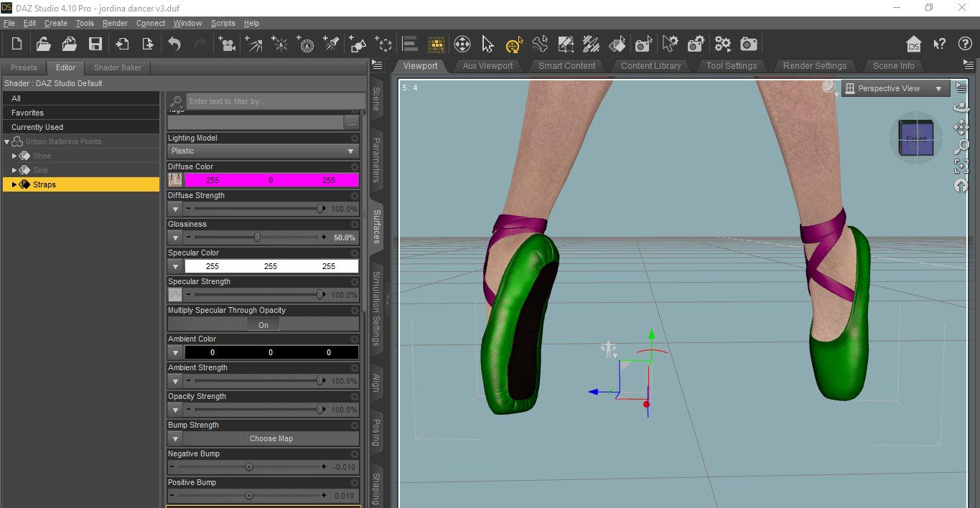Switch to the Shader Baker tab
The width and height of the screenshot is (980, 508).
[x=118, y=67]
